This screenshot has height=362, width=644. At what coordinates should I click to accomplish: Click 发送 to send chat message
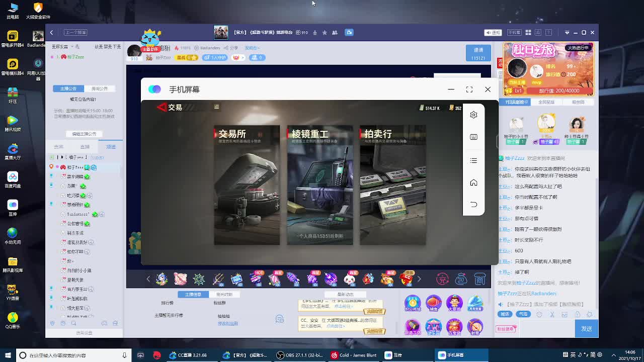point(587,328)
